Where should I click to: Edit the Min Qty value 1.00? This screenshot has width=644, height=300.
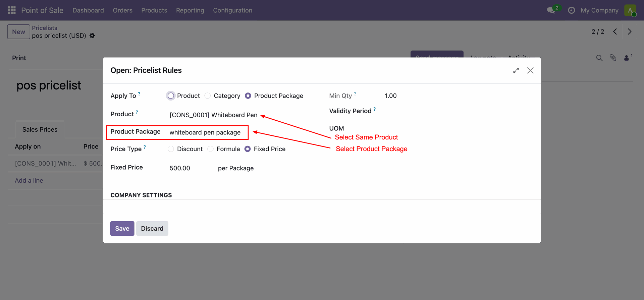391,96
